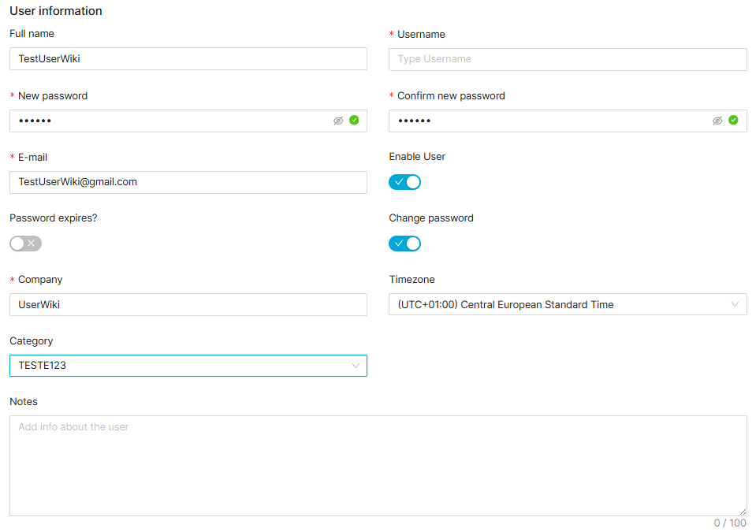The width and height of the screenshot is (756, 532).
Task: Click the User information heading
Action: click(56, 11)
